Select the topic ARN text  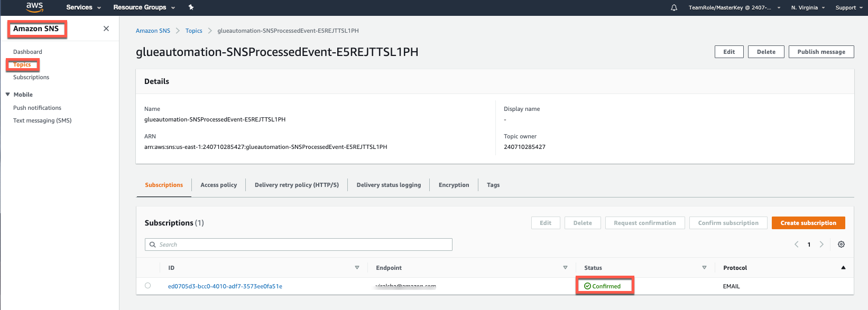(266, 147)
